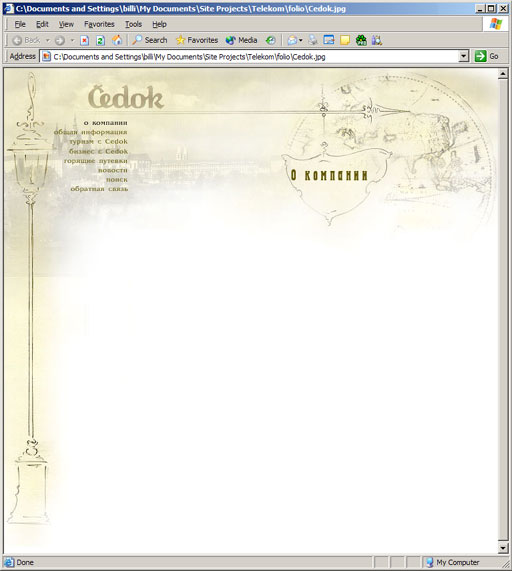
Task: Click 'новости' menu text
Action: (x=113, y=170)
